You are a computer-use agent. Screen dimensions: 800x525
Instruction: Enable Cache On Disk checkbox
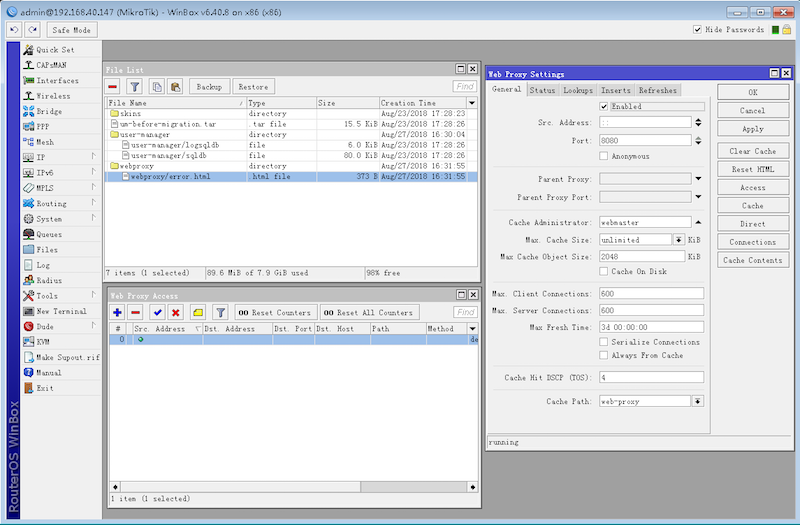[x=604, y=271]
